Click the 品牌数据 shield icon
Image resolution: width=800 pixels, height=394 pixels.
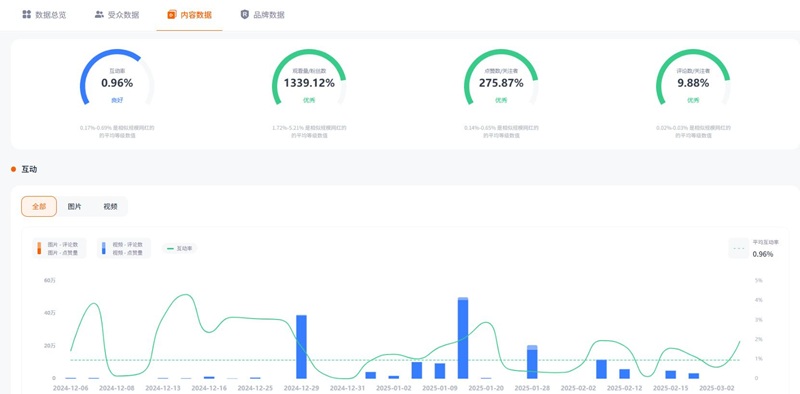point(245,15)
